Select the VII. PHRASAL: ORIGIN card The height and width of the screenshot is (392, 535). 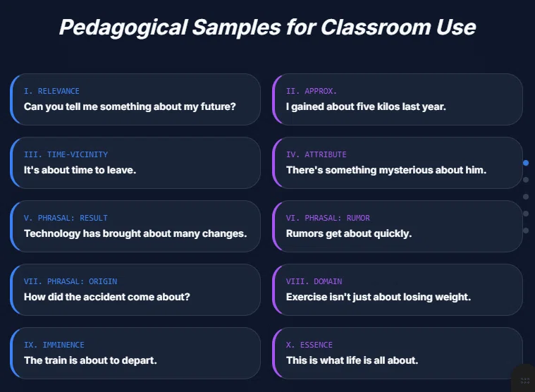tap(135, 290)
